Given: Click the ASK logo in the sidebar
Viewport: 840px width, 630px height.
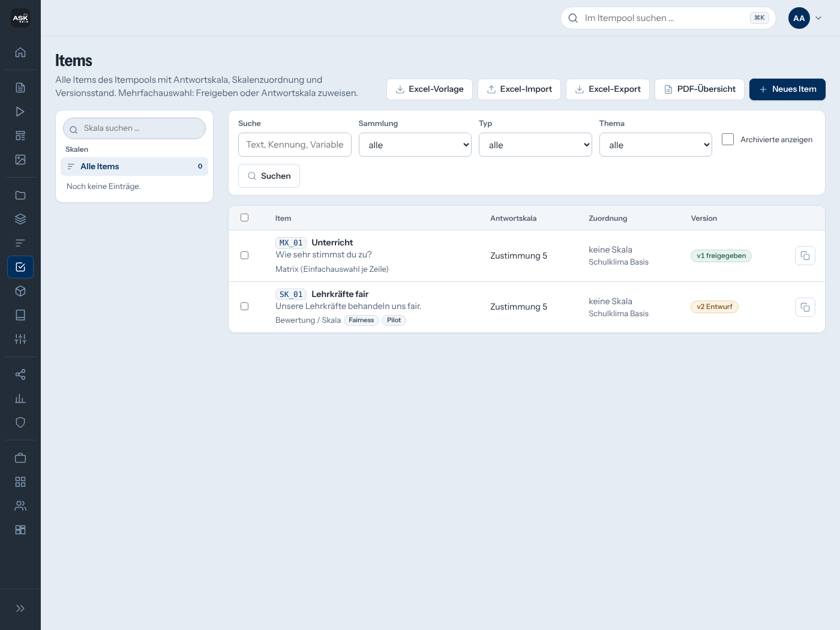Looking at the screenshot, I should [20, 18].
